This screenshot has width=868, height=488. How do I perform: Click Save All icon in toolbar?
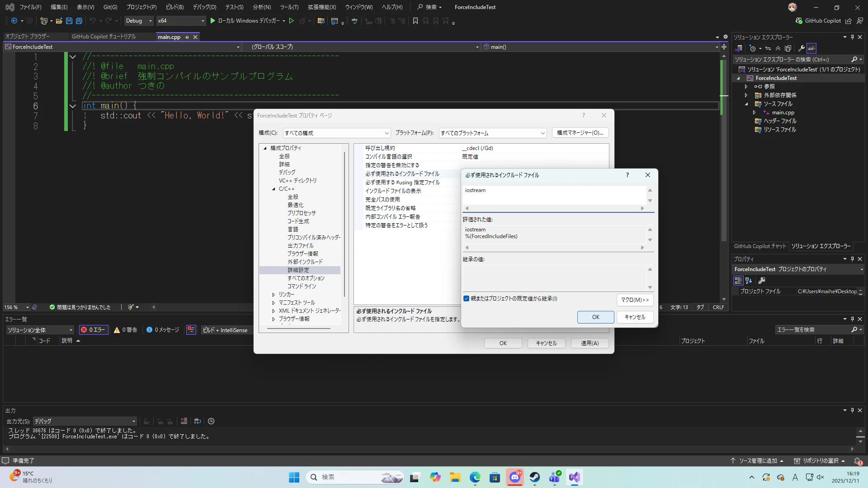[x=79, y=21]
